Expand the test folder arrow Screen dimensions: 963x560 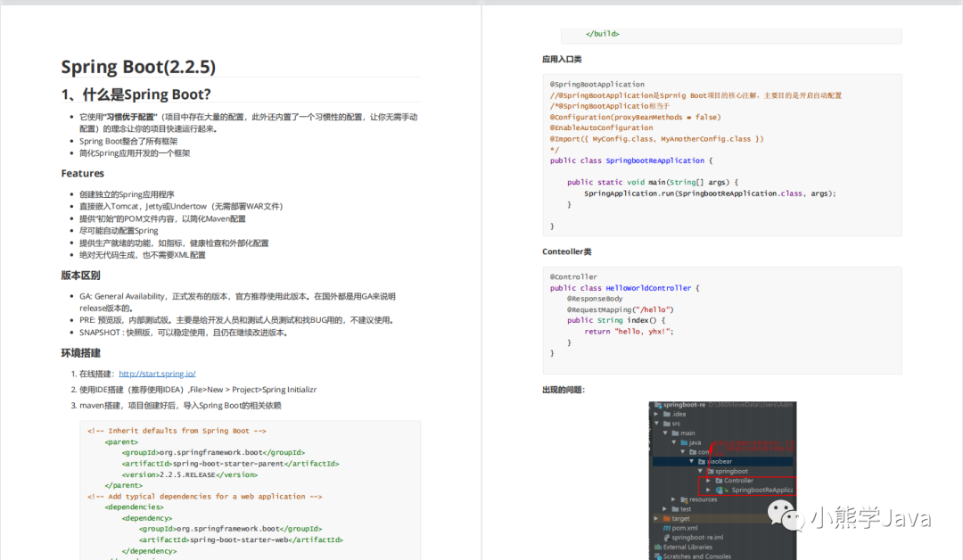pos(664,509)
